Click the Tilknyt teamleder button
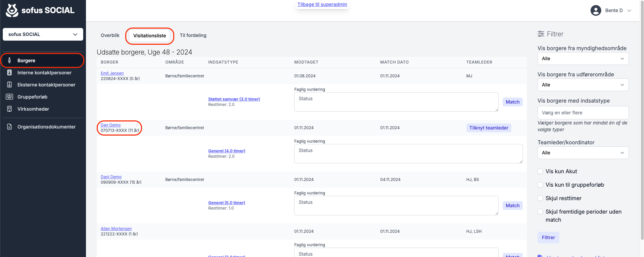This screenshot has height=257, width=644. click(x=489, y=128)
